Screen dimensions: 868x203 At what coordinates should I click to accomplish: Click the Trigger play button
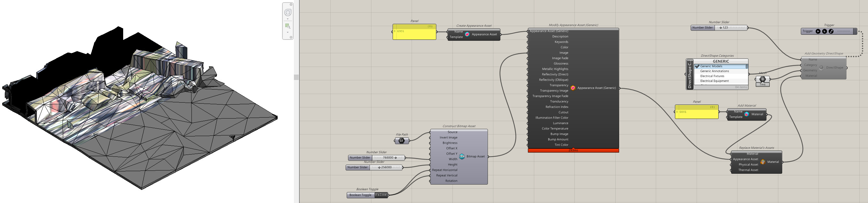(818, 31)
